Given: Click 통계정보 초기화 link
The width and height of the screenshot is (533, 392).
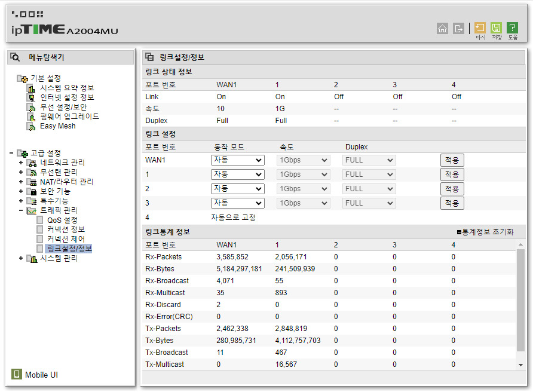Looking at the screenshot, I should click(x=485, y=232).
